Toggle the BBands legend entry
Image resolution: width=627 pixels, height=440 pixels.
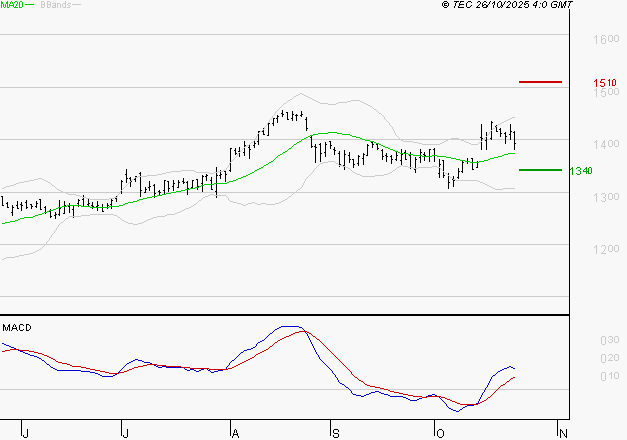(x=55, y=5)
